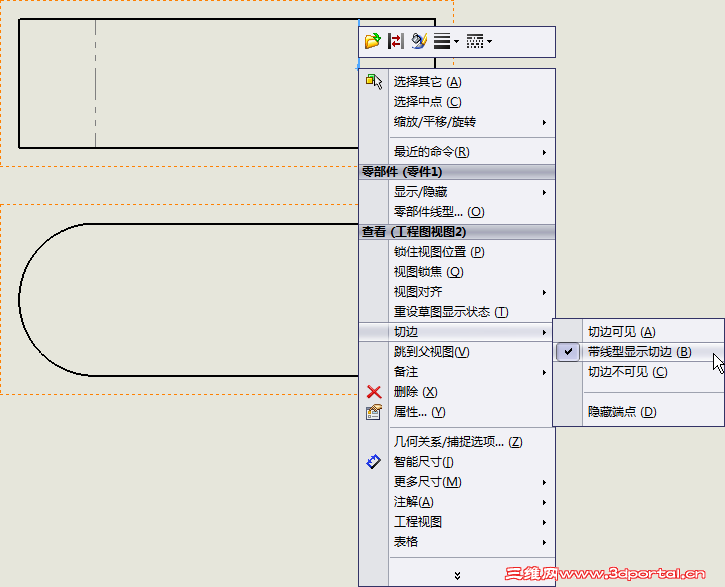
Task: Open the line thickness dropdown arrow
Action: click(x=456, y=42)
